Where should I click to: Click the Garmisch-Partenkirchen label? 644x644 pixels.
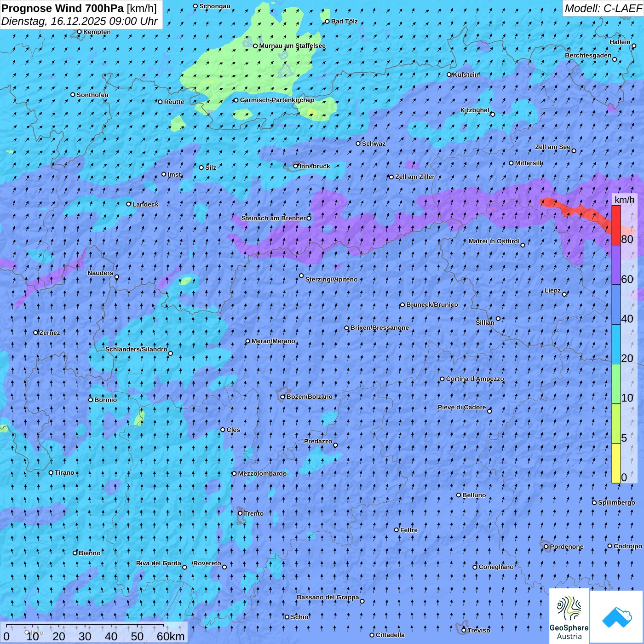(277, 100)
